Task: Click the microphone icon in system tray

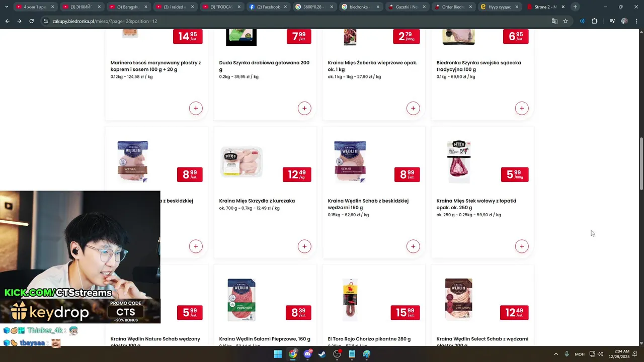Action: pos(567,354)
